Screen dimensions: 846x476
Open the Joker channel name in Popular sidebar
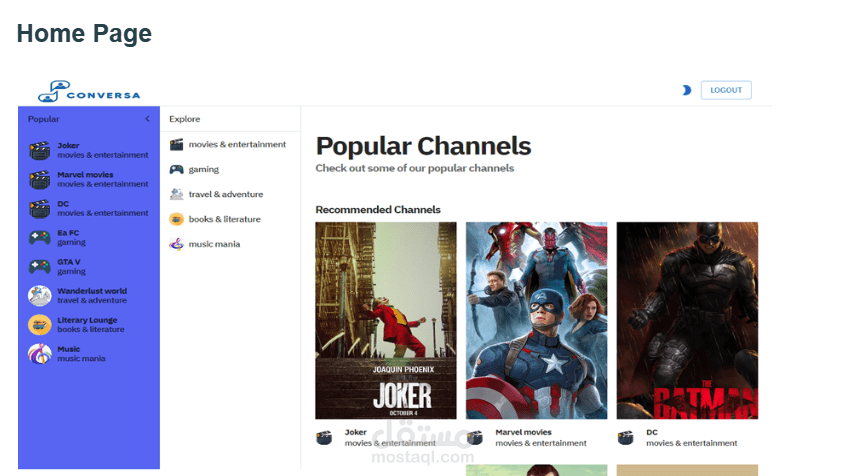coord(68,146)
